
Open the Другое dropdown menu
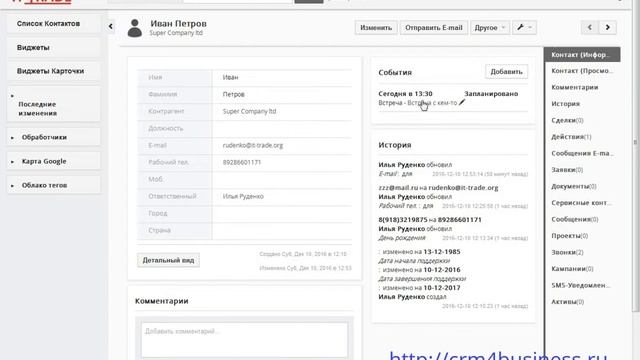click(490, 27)
